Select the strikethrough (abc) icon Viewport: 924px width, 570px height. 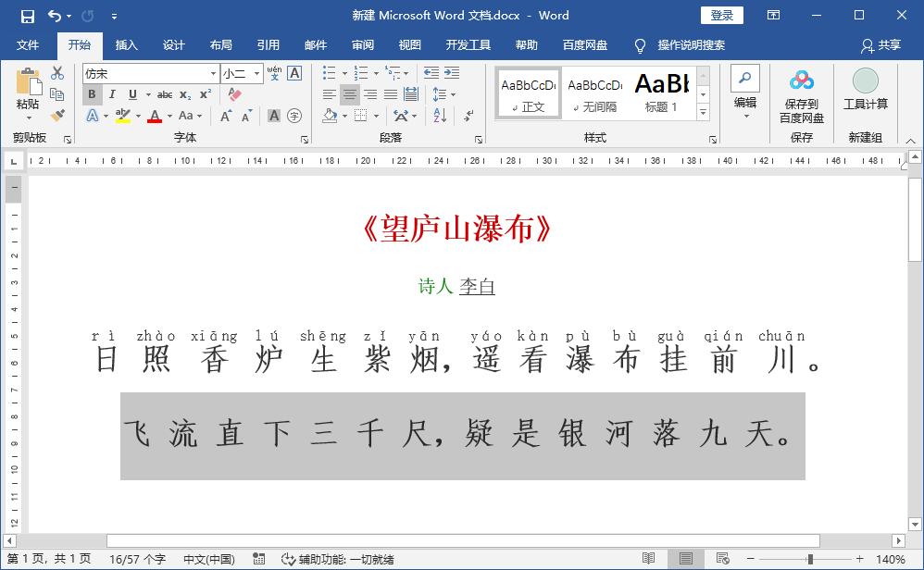pyautogui.click(x=167, y=93)
